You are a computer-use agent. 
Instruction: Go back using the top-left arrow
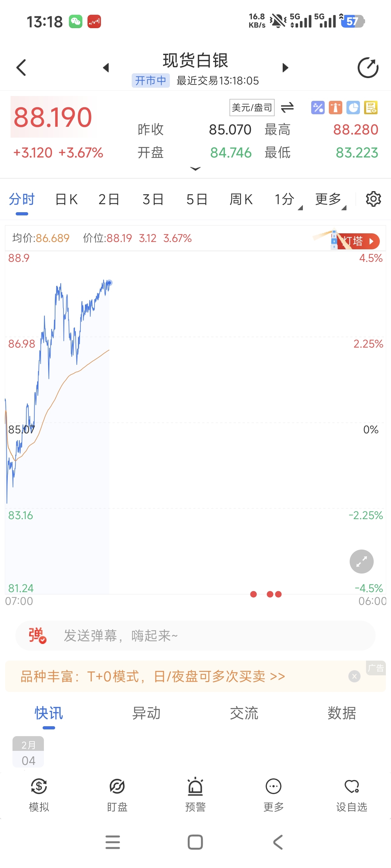click(x=21, y=68)
